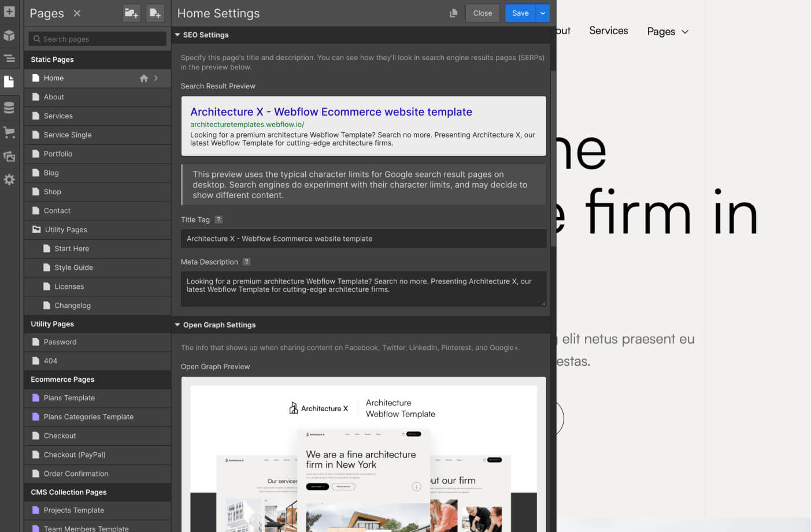This screenshot has height=532, width=811.
Task: Open the Add Elements panel
Action: tap(9, 12)
